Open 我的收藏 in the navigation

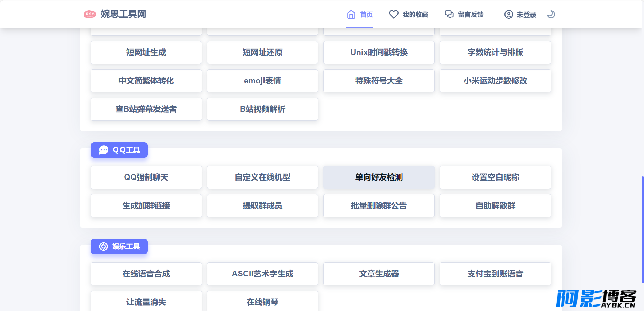409,14
